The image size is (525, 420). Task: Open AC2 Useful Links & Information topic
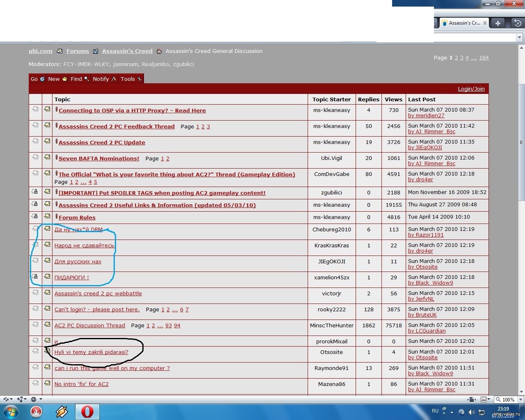[157, 205]
